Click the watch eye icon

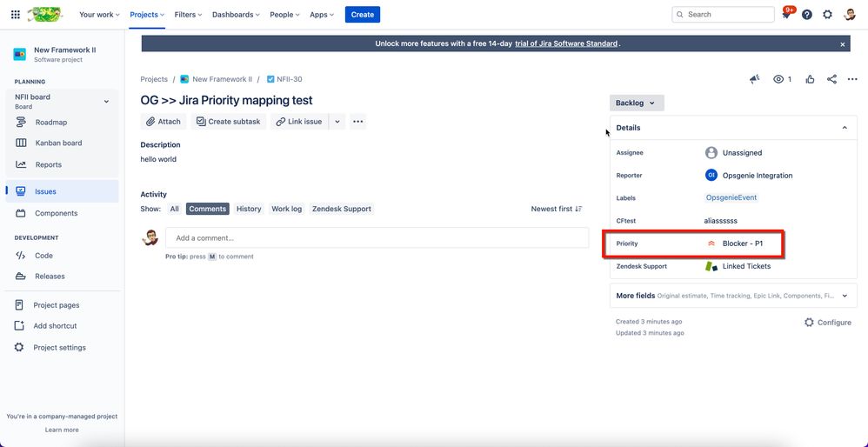click(778, 79)
